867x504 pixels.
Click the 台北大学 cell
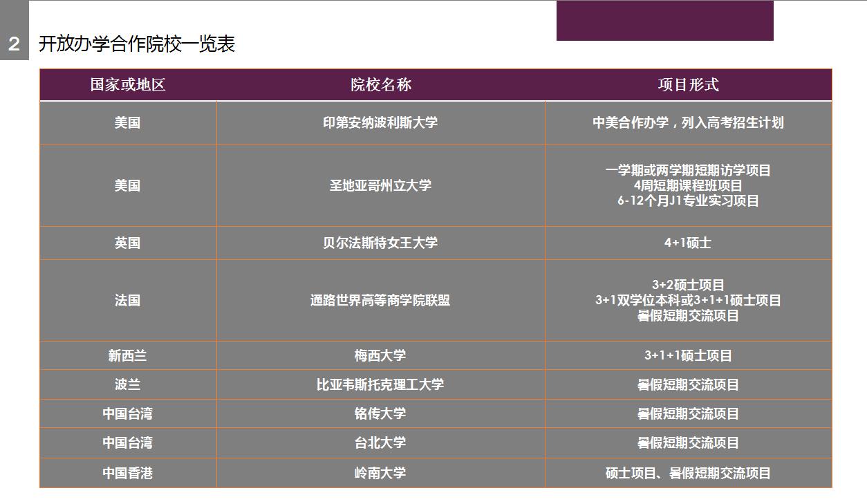coord(380,443)
